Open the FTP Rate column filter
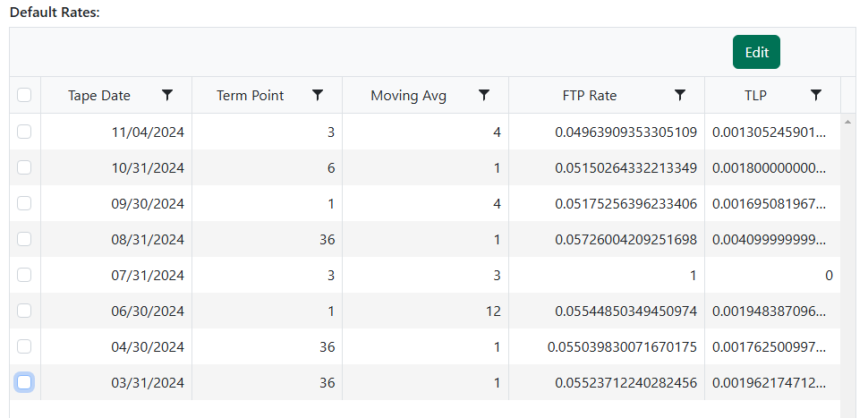 [680, 95]
